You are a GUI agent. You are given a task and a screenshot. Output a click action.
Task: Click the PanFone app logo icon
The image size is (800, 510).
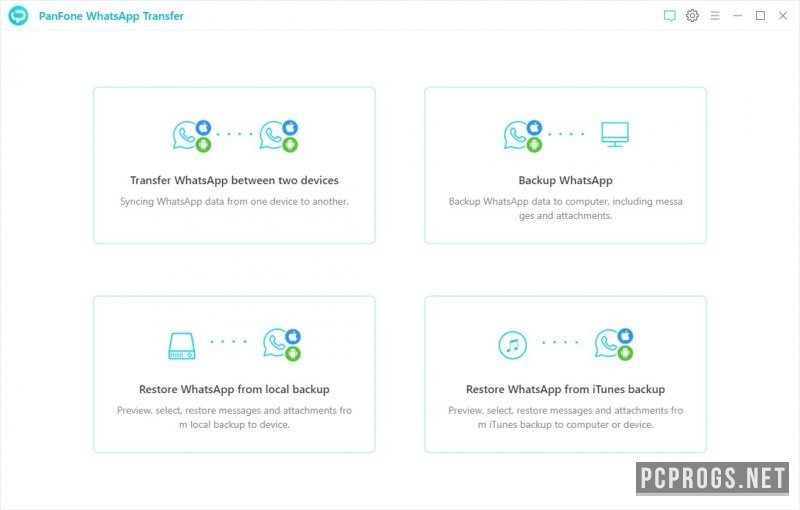pyautogui.click(x=18, y=16)
